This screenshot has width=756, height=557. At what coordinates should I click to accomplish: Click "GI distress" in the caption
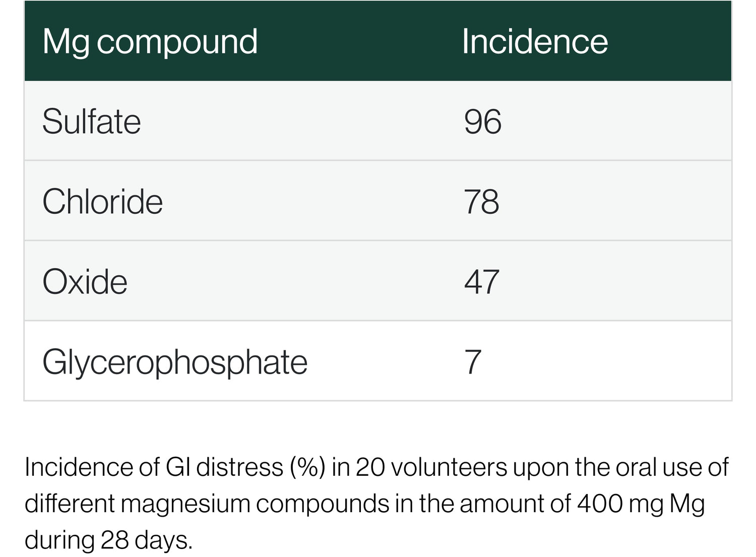[x=224, y=467]
